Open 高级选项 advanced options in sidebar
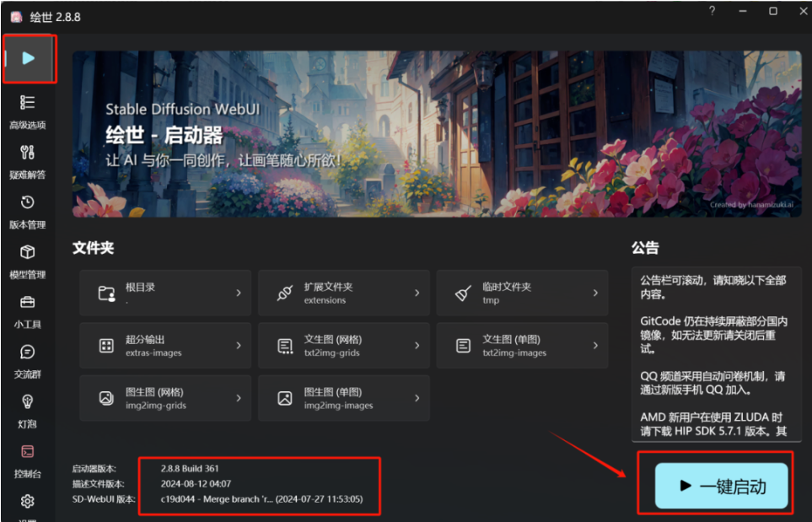The height and width of the screenshot is (522, 812). [x=28, y=112]
